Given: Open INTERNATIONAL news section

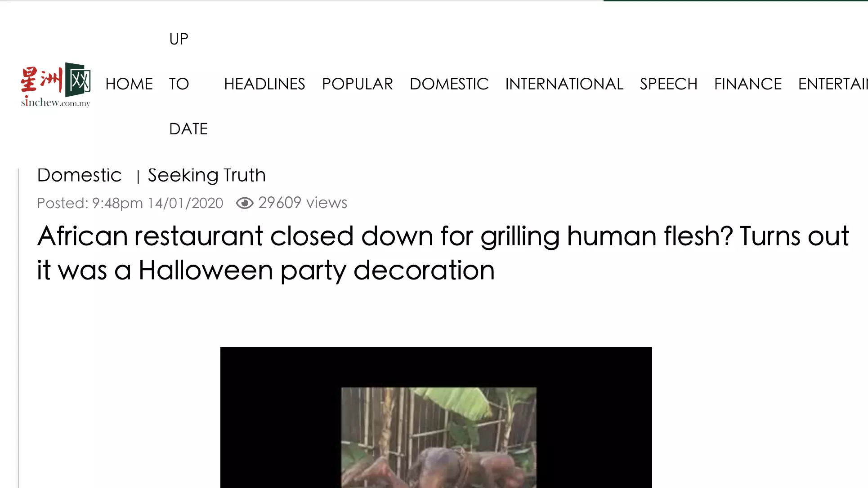Looking at the screenshot, I should coord(564,84).
